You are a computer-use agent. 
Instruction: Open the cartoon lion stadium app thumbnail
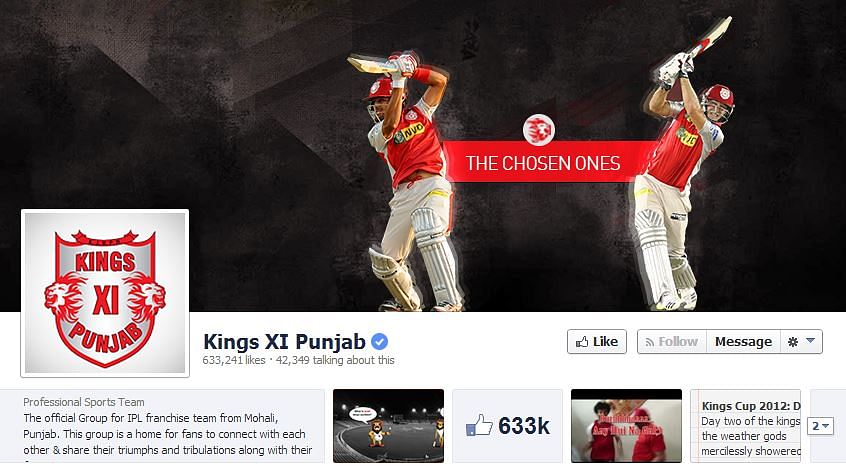point(388,426)
